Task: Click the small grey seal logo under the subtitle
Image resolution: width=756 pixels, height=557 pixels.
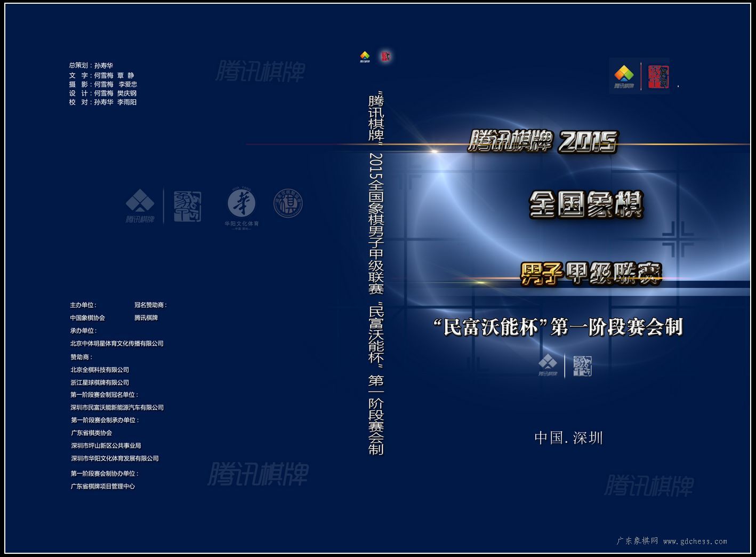Action: point(582,366)
